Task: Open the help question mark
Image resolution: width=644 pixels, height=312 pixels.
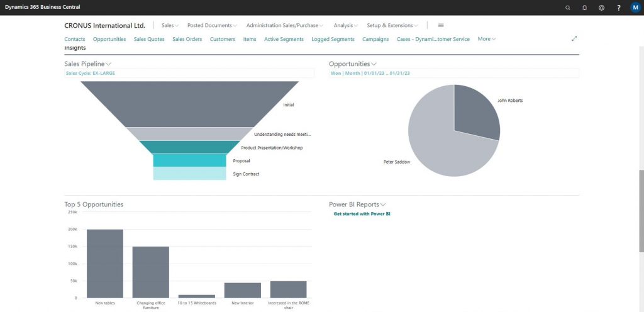Action: tap(619, 8)
